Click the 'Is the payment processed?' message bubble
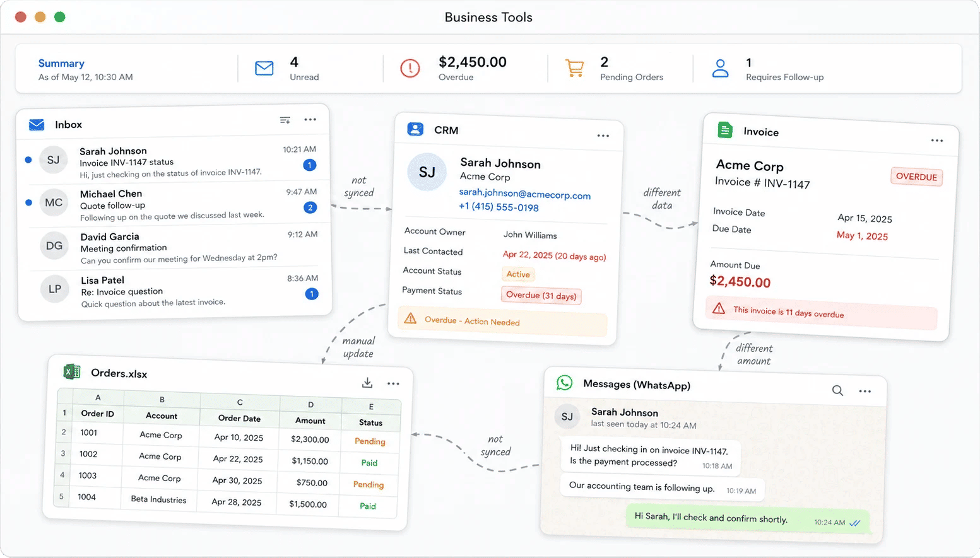This screenshot has height=558, width=980. 651,456
